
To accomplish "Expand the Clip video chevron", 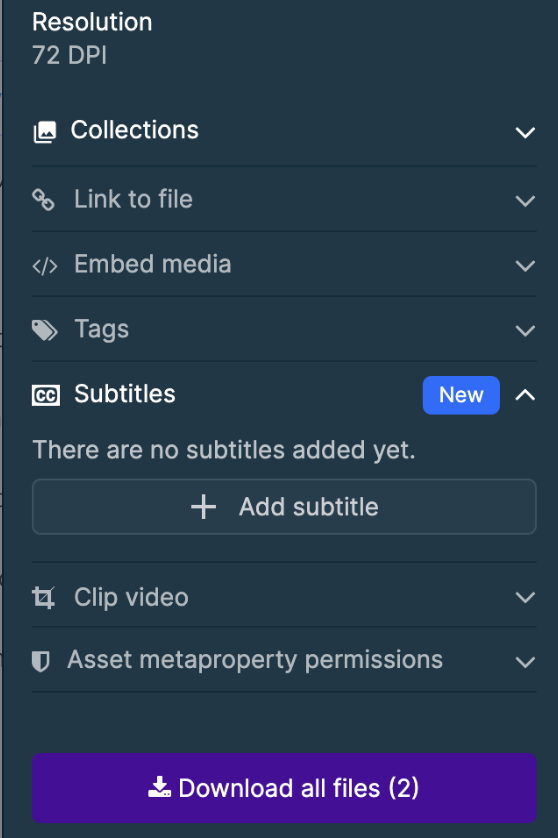I will [x=525, y=597].
